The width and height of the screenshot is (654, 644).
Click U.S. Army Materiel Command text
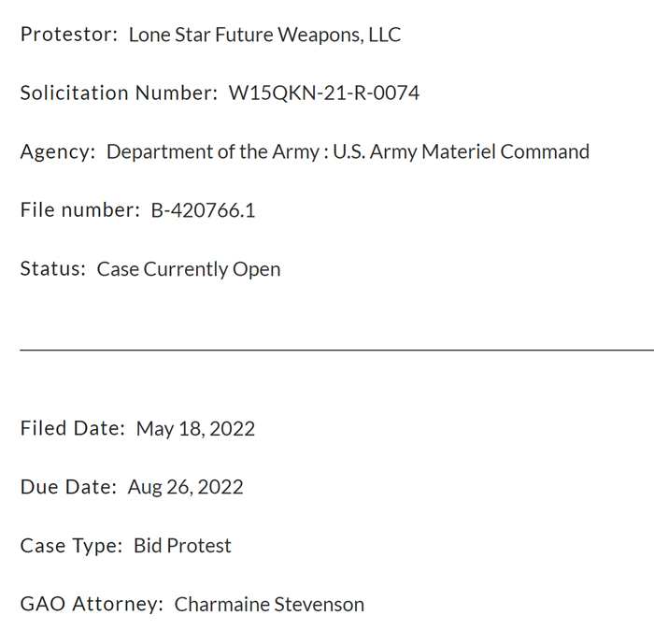462,152
